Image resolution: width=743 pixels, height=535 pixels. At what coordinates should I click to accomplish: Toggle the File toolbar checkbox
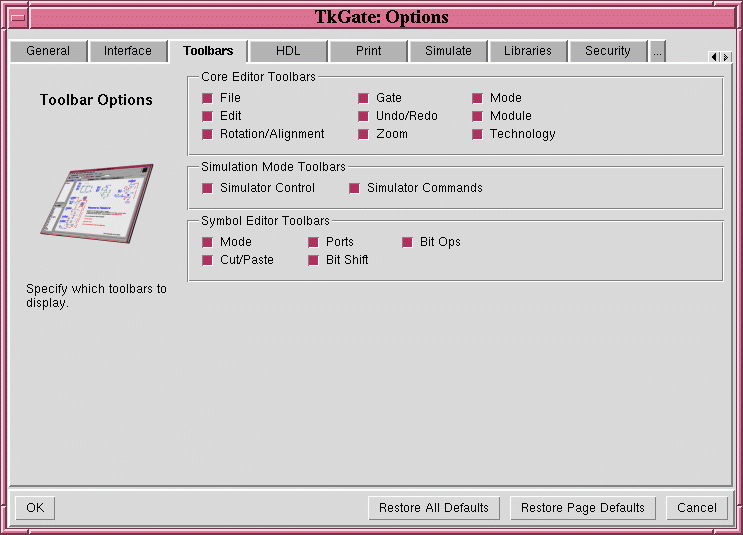click(x=208, y=98)
